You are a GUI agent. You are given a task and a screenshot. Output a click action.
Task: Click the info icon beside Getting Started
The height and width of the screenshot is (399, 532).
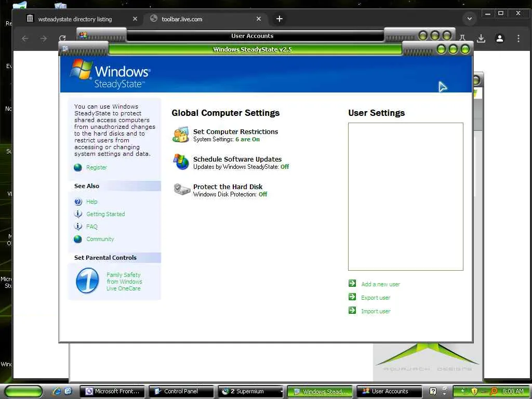78,214
